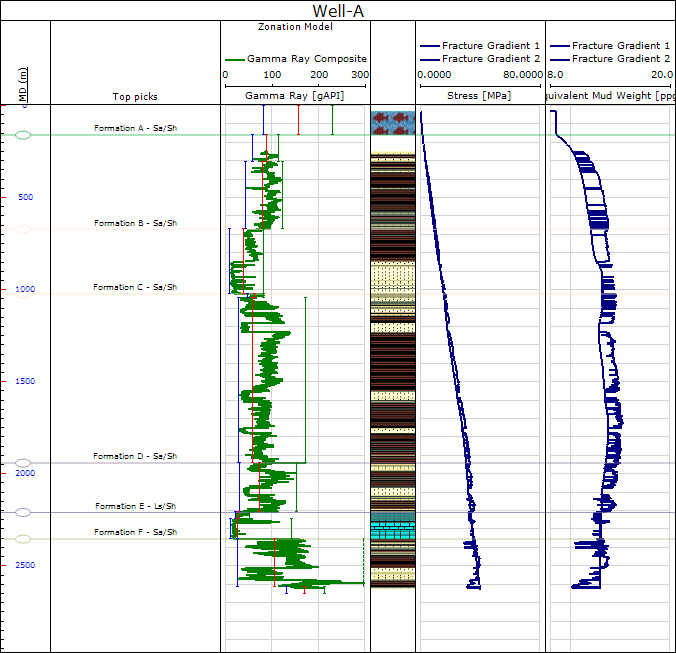
Task: Select the Equivalent Mud Weight track title
Action: point(610,97)
